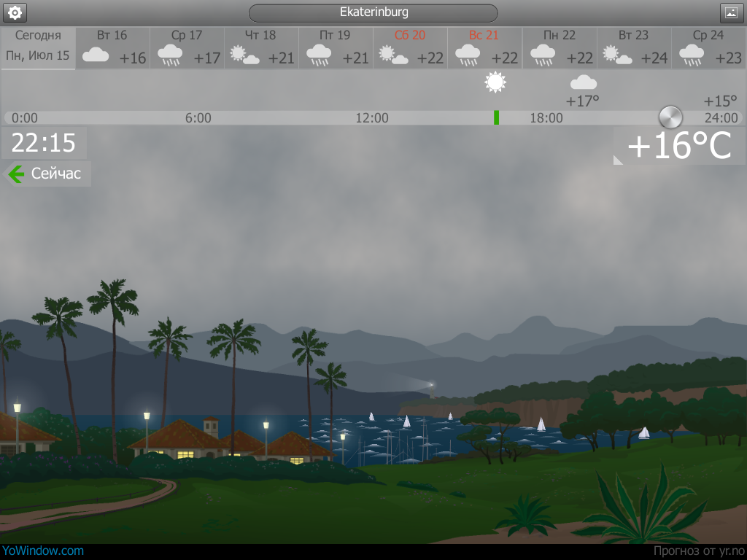Click the rain icon for Пн 22
This screenshot has height=560, width=747.
pyautogui.click(x=543, y=55)
